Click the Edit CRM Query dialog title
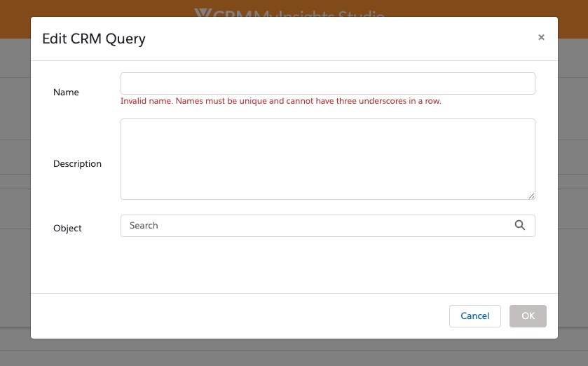This screenshot has height=366, width=588. coord(94,39)
